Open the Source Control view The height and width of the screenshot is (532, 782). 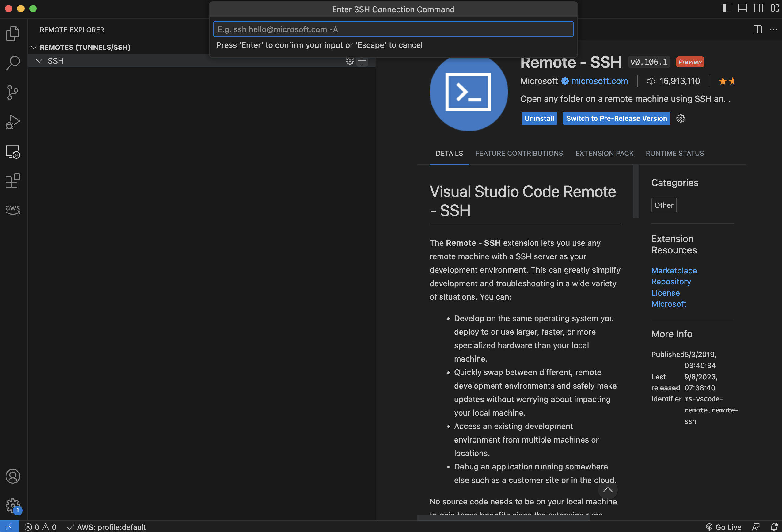[13, 93]
